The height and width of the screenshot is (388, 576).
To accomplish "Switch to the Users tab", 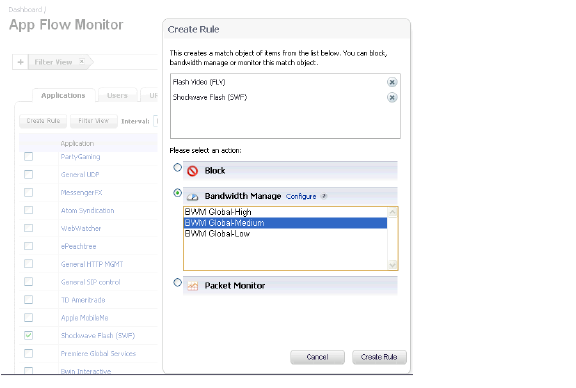I will (x=117, y=96).
